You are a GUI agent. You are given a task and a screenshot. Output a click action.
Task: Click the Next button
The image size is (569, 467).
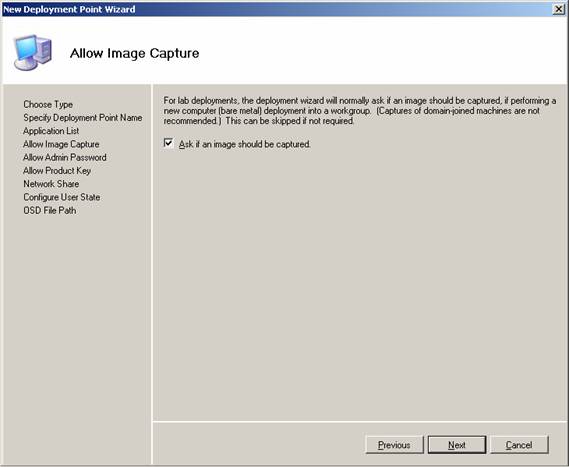coord(457,445)
